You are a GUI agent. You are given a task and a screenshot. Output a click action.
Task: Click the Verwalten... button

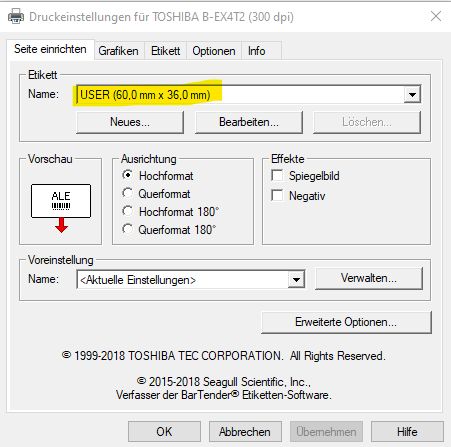pyautogui.click(x=369, y=278)
